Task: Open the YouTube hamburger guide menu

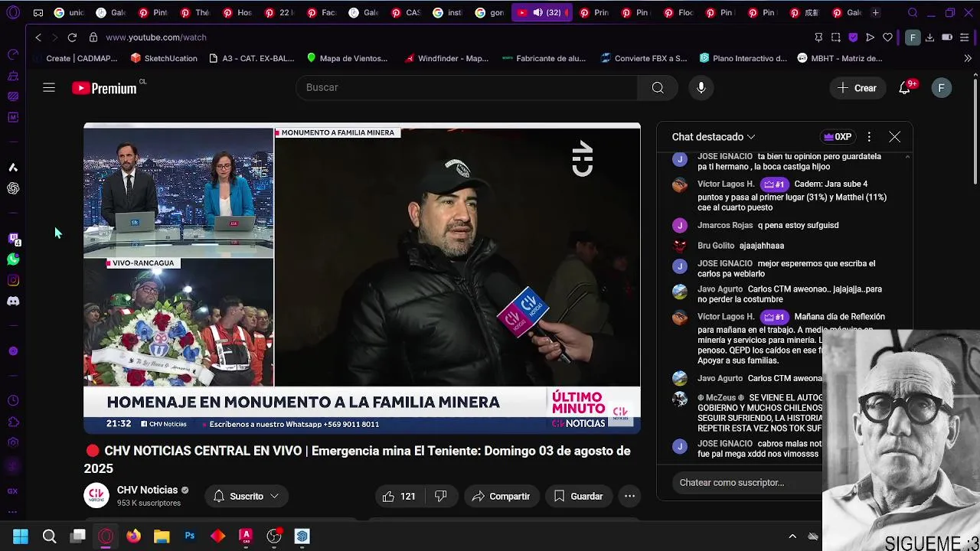Action: coord(49,88)
